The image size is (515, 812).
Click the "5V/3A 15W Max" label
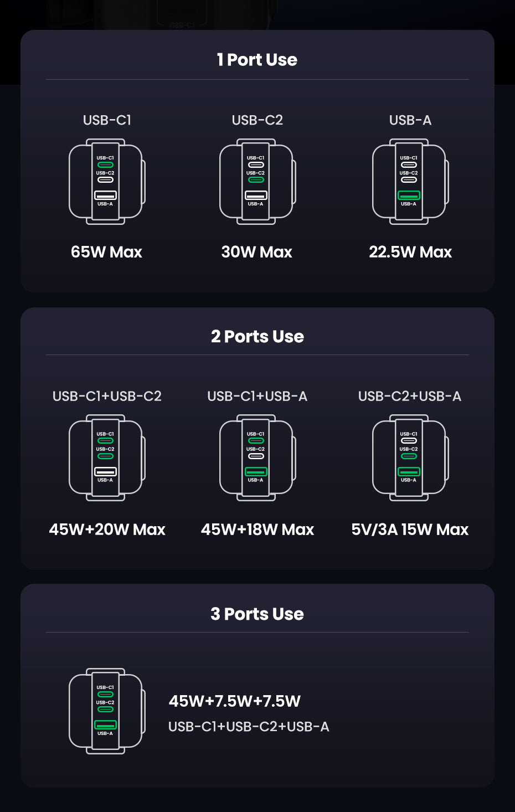[410, 530]
